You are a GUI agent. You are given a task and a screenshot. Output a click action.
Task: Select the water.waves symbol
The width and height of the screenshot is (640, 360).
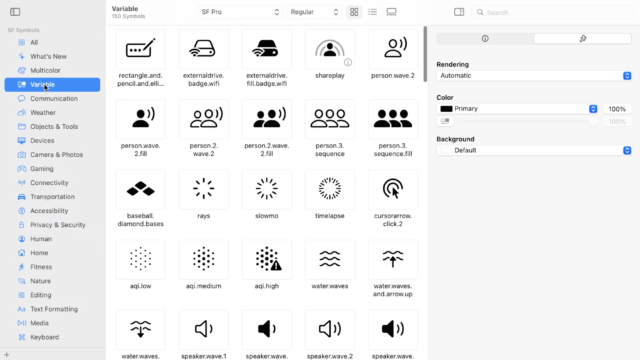point(329,260)
